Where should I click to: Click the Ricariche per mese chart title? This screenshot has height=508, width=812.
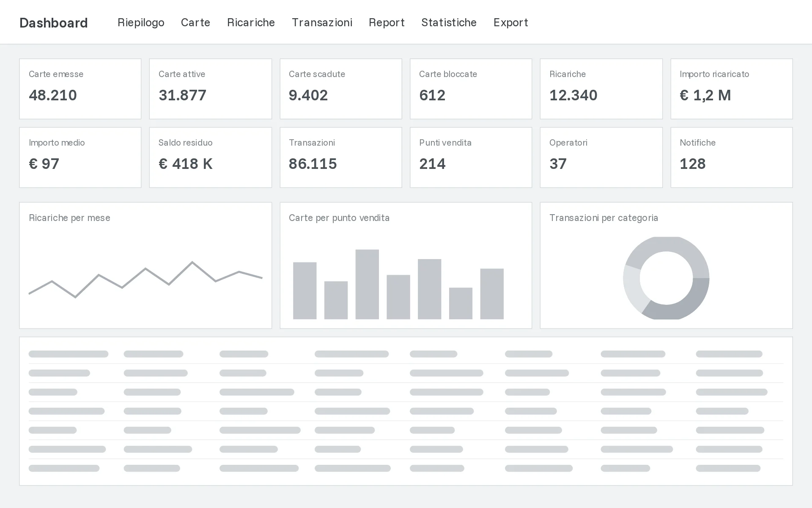click(x=69, y=218)
